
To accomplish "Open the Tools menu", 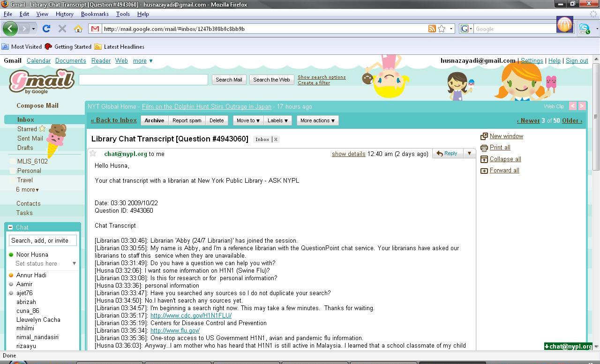I will [x=122, y=14].
